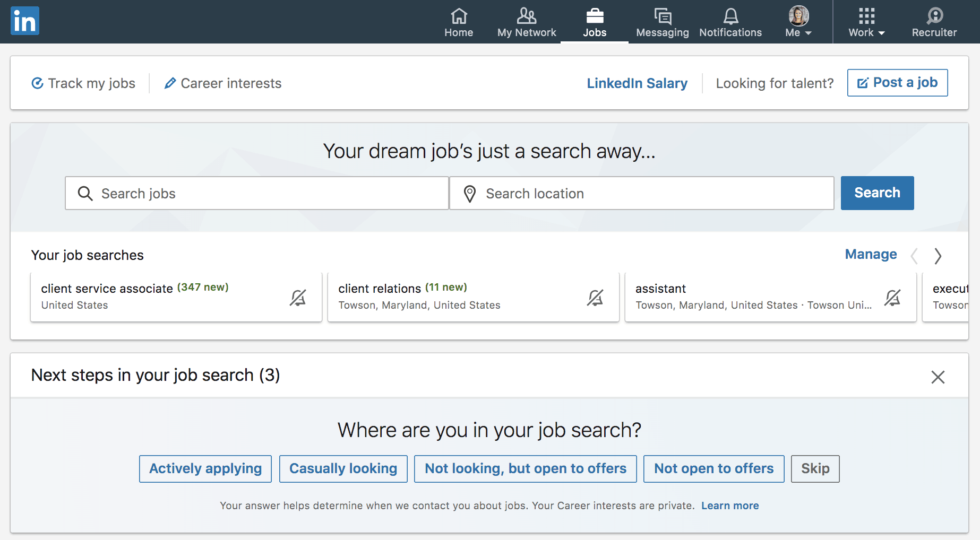View Notifications bell
Image resolution: width=980 pixels, height=540 pixels.
[x=730, y=23]
